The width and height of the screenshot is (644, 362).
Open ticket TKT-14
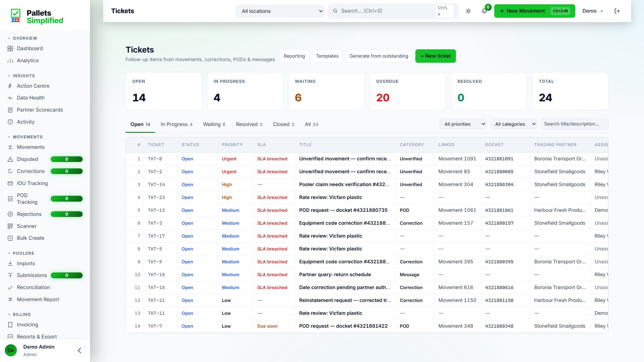point(156,185)
